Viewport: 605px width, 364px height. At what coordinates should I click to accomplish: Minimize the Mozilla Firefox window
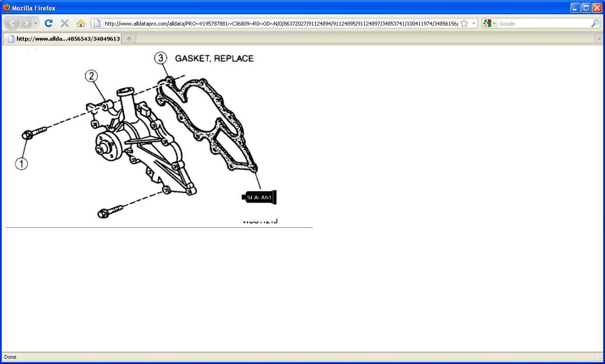[575, 8]
